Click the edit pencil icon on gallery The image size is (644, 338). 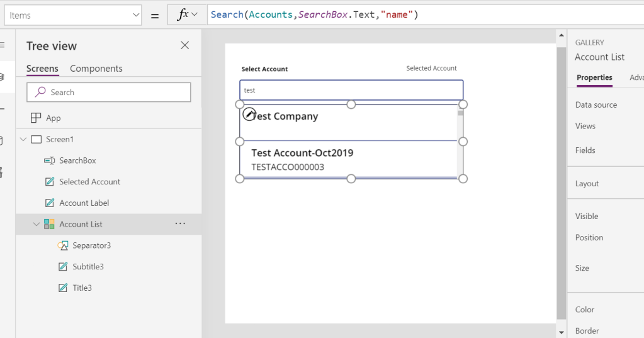249,115
